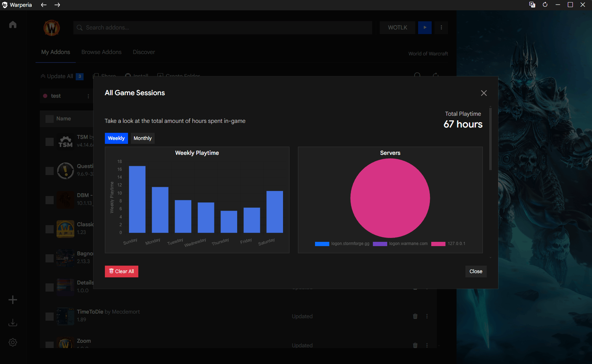Click the red Clear All button
This screenshot has height=364, width=592.
coord(122,271)
